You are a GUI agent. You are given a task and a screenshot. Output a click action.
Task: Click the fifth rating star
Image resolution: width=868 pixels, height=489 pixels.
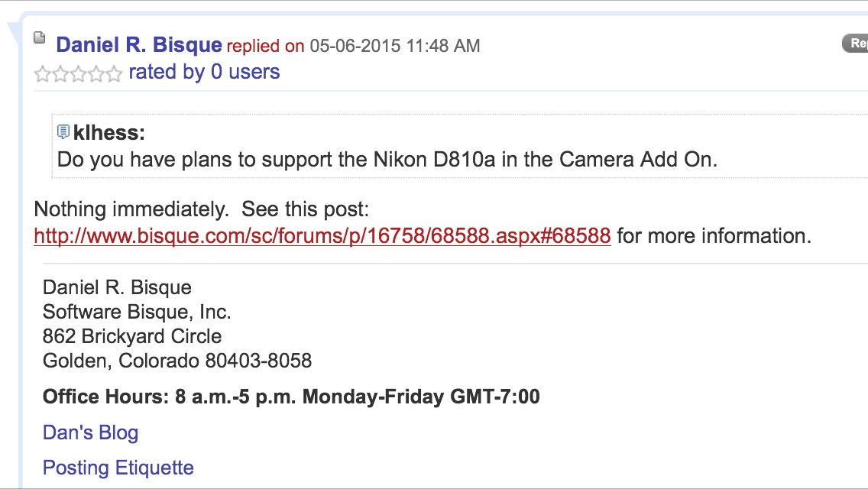(x=114, y=74)
